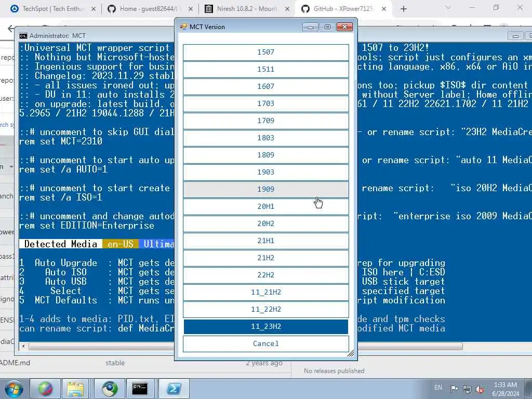Select the 1803 version button
This screenshot has height=399, width=532.
pos(265,138)
